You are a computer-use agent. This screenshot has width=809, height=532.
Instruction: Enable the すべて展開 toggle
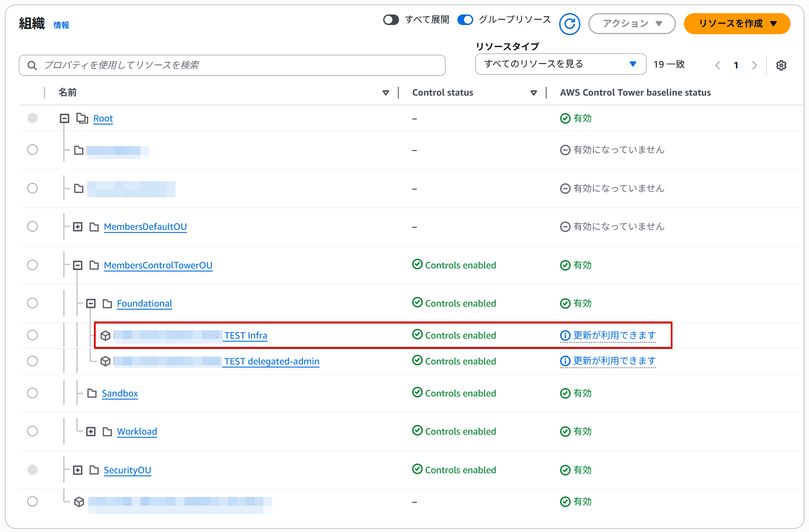click(x=391, y=20)
